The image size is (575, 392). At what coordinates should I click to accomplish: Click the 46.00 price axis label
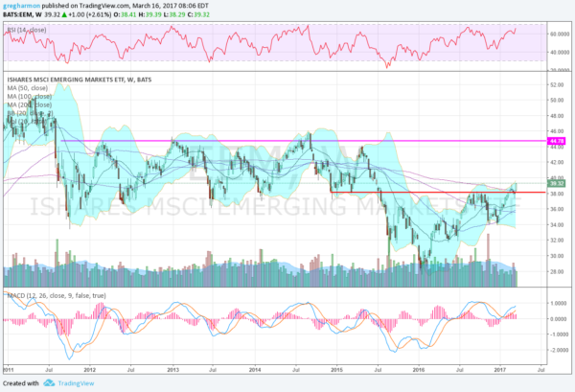(557, 131)
